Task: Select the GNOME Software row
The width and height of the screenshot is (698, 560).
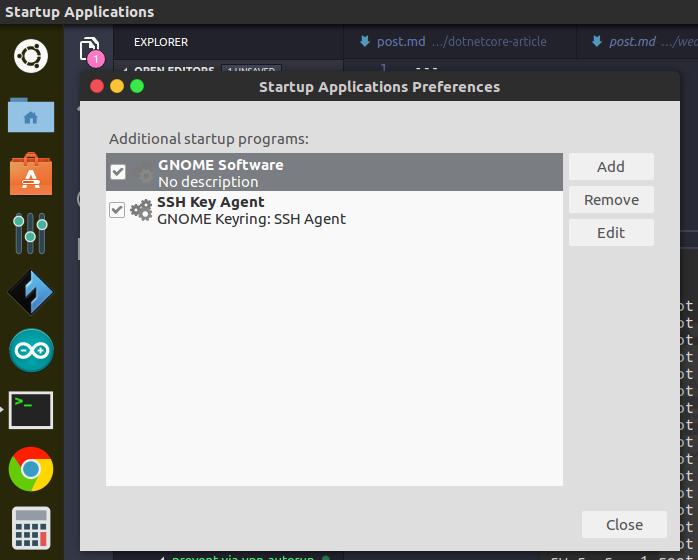Action: (x=334, y=172)
